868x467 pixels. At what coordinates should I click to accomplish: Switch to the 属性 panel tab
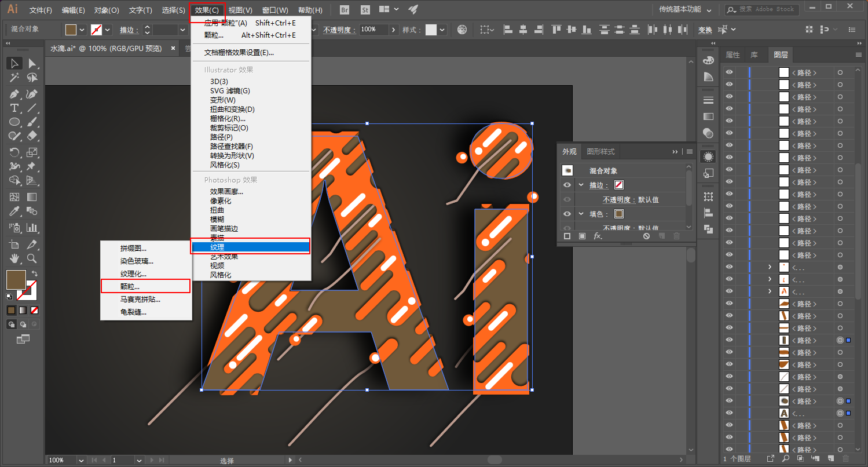click(x=733, y=55)
